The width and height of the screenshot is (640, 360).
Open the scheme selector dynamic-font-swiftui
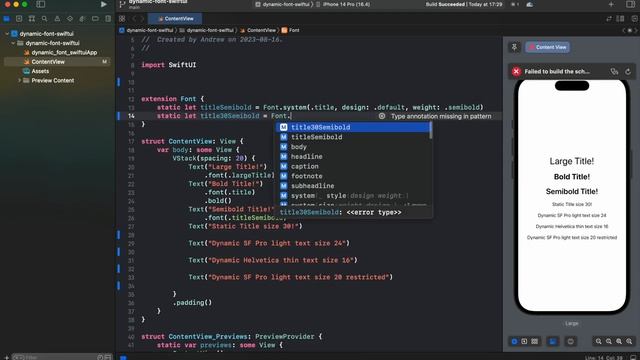click(283, 4)
